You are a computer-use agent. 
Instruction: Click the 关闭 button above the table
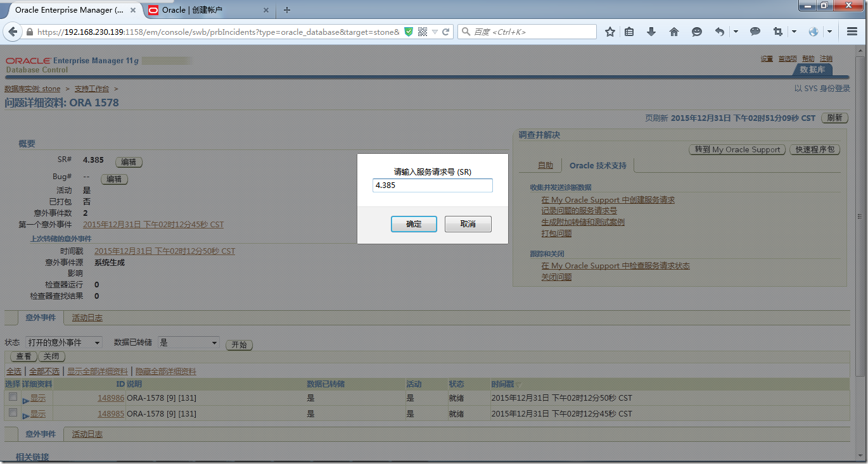(x=52, y=356)
